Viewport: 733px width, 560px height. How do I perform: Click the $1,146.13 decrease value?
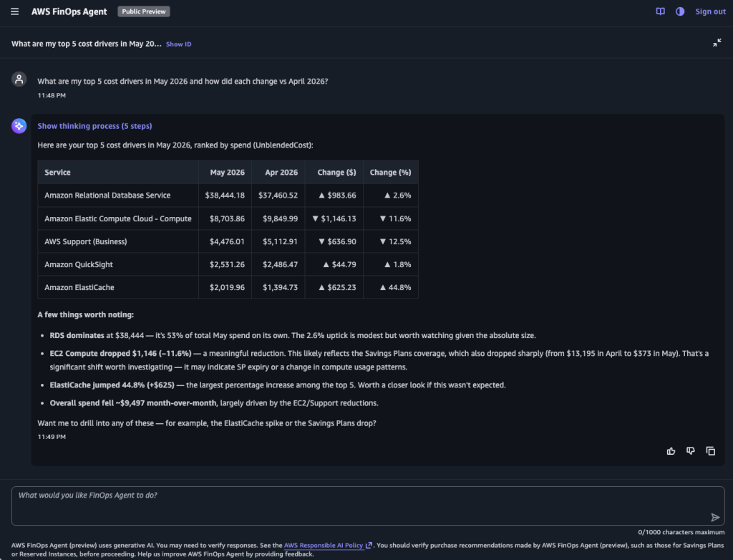pyautogui.click(x=334, y=218)
